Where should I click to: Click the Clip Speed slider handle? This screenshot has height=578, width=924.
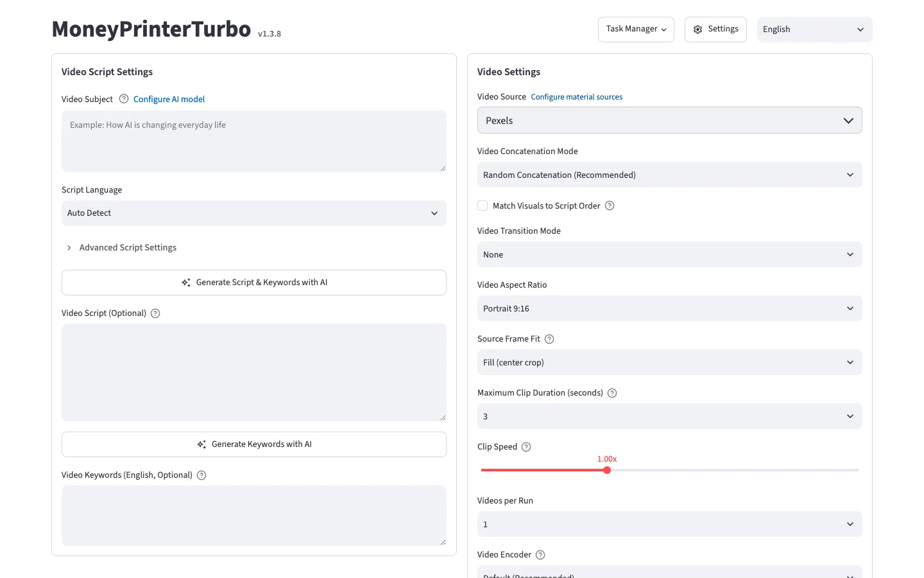[607, 470]
